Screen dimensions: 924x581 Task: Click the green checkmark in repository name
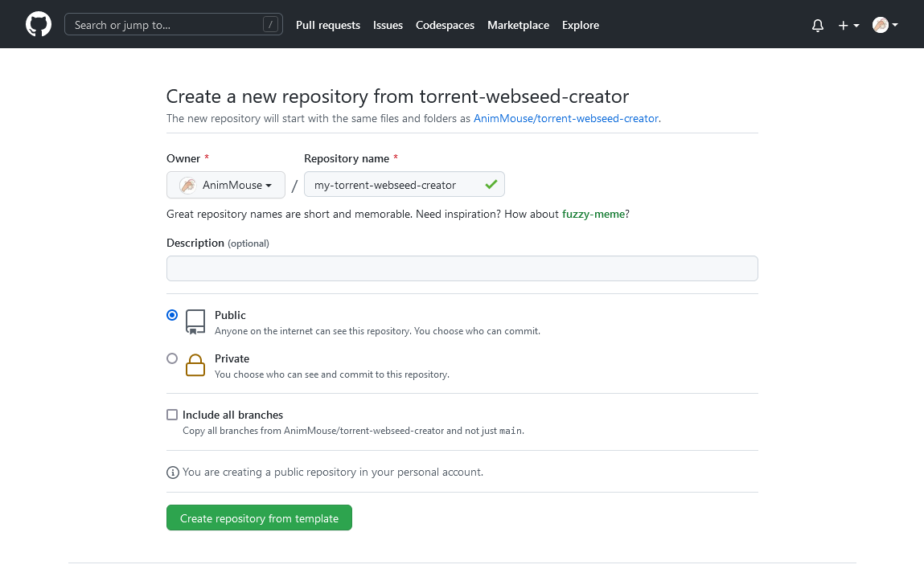491,184
